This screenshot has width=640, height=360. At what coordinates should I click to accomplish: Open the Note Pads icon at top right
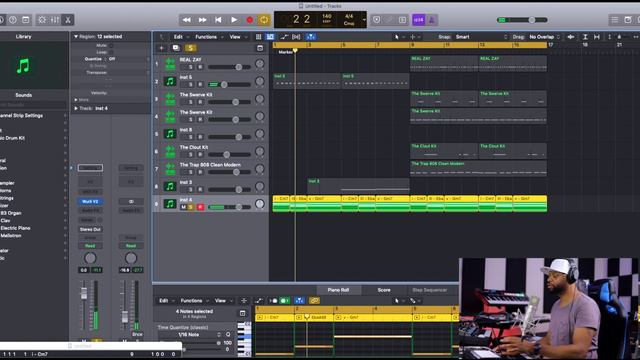[x=628, y=20]
